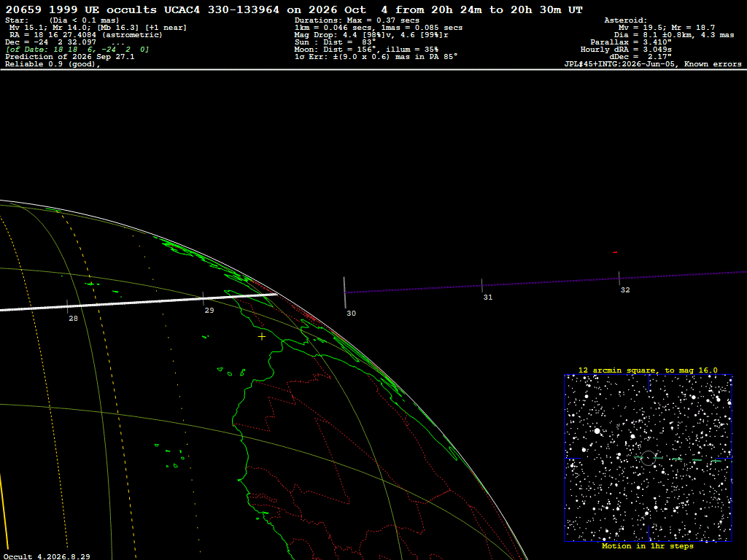Click the red asteroid marker dot
The width and height of the screenshot is (747, 560).
pos(615,252)
